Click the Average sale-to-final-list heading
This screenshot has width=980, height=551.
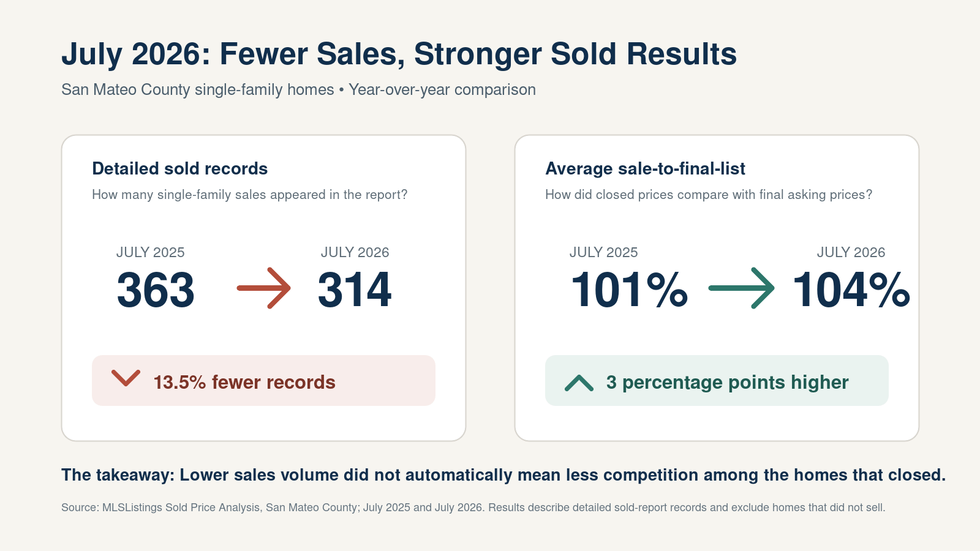click(x=645, y=168)
